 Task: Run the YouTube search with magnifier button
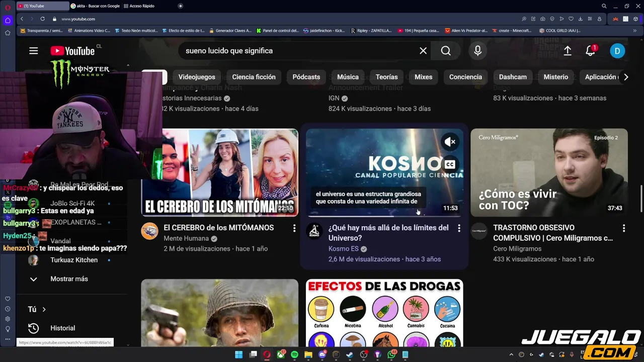click(446, 51)
